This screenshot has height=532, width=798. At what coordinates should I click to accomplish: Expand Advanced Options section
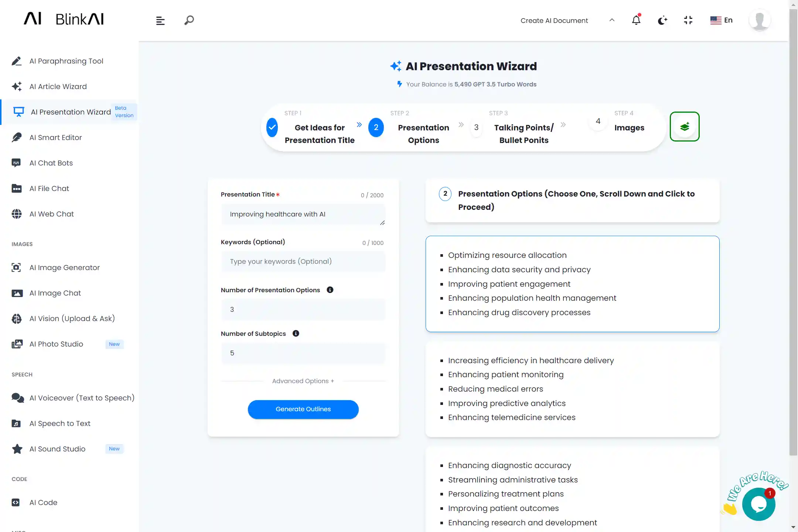click(x=303, y=381)
